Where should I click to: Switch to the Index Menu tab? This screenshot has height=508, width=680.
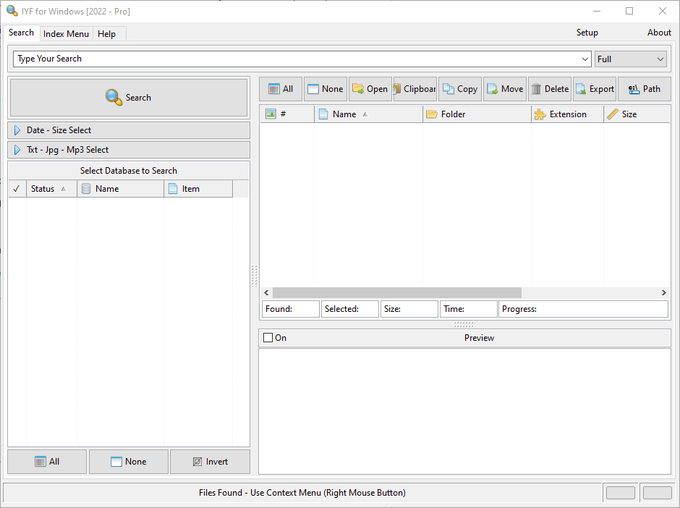tap(66, 34)
